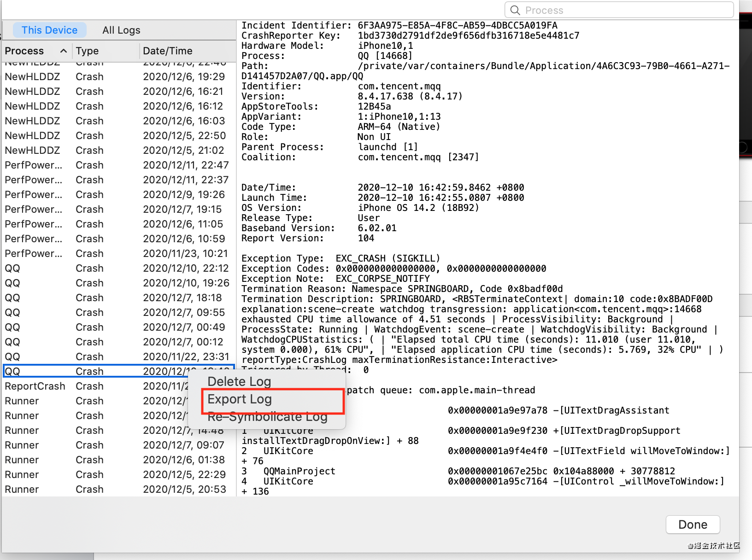Select NewHLDDZ crash from 2020/12/5, 21:02
The width and height of the screenshot is (752, 560).
click(x=119, y=150)
